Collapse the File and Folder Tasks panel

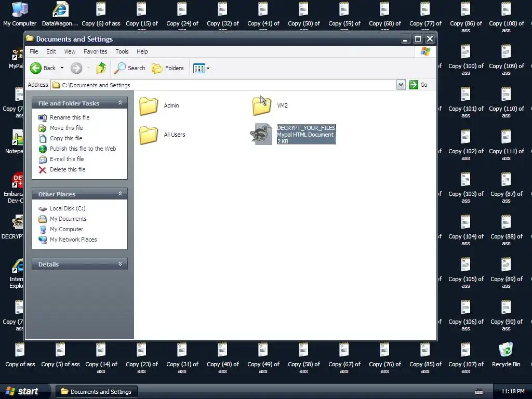(120, 103)
